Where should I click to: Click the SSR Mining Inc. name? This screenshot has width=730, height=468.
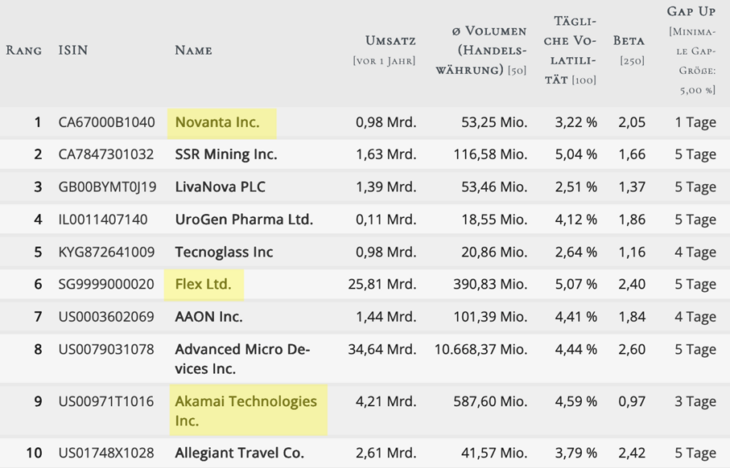[226, 154]
